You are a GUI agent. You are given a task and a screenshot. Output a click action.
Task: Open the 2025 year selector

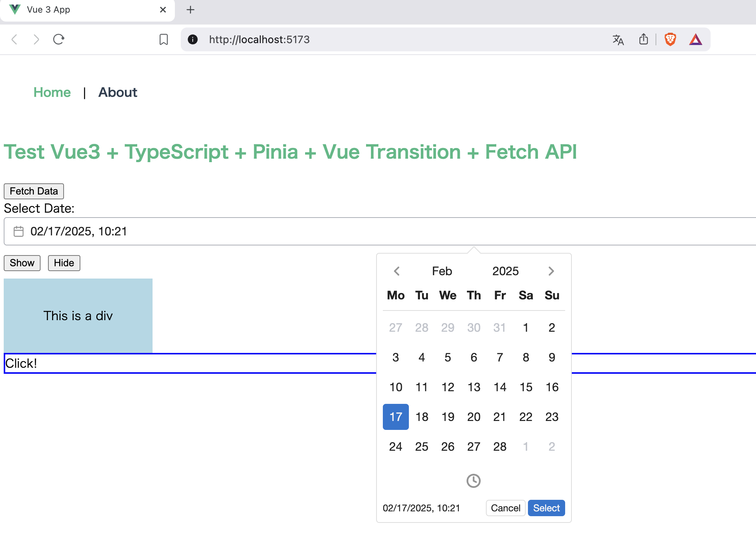[x=505, y=271]
